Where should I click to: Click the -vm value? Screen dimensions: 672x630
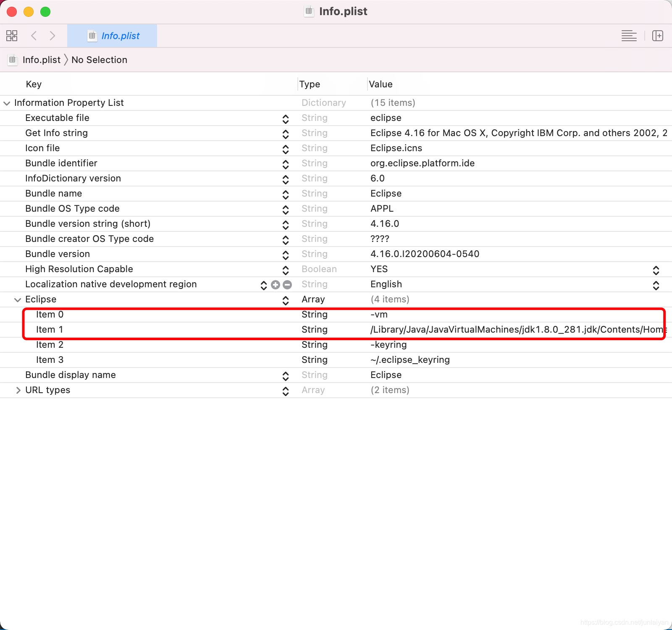tap(379, 315)
